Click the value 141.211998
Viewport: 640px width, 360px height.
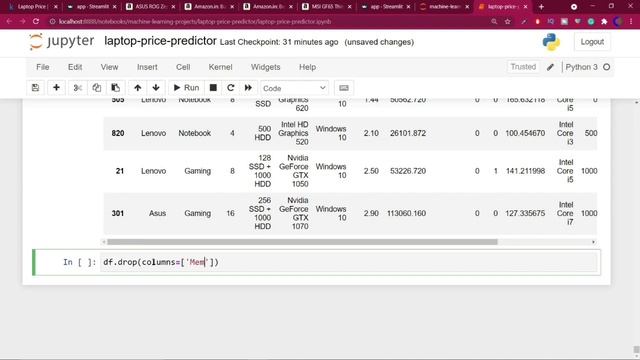[525, 171]
